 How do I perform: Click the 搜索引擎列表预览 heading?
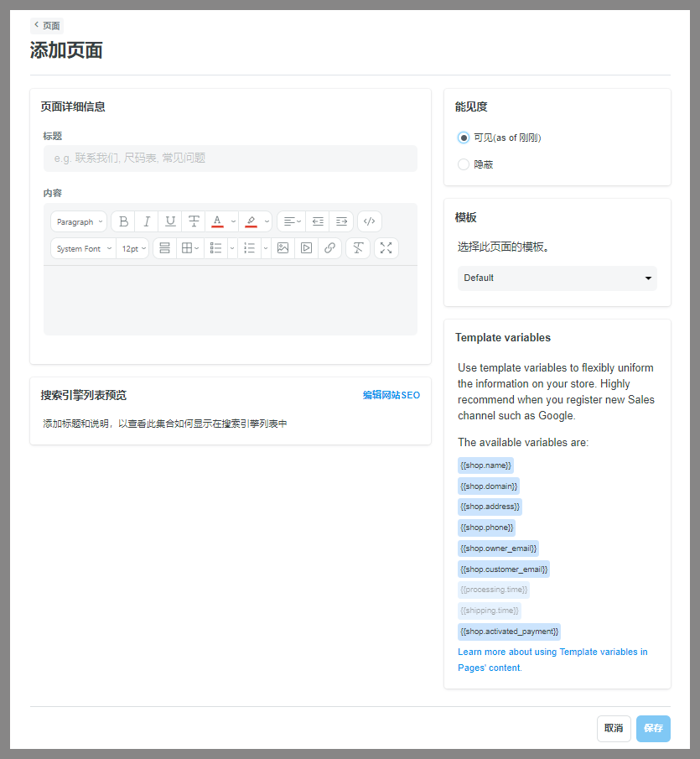[x=83, y=396]
